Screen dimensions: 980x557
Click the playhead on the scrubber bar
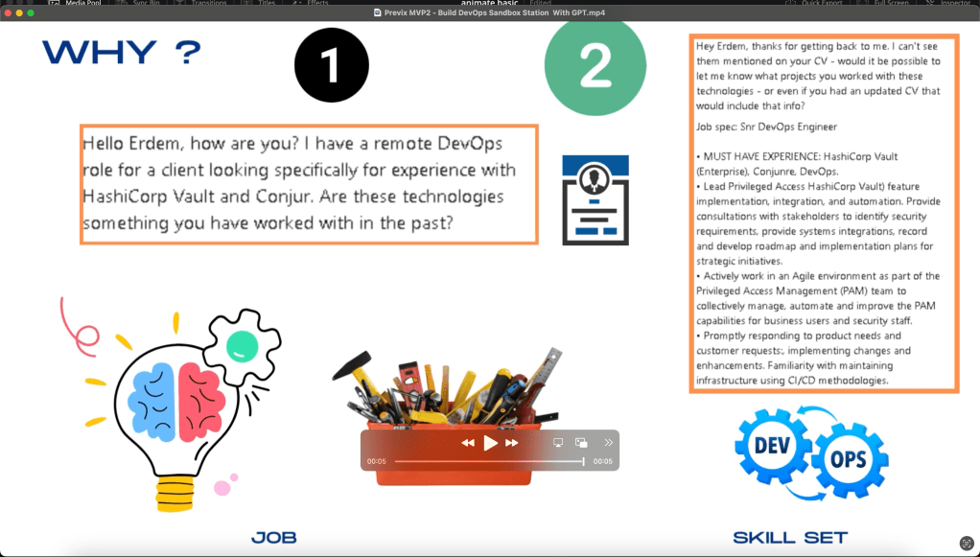tap(583, 461)
